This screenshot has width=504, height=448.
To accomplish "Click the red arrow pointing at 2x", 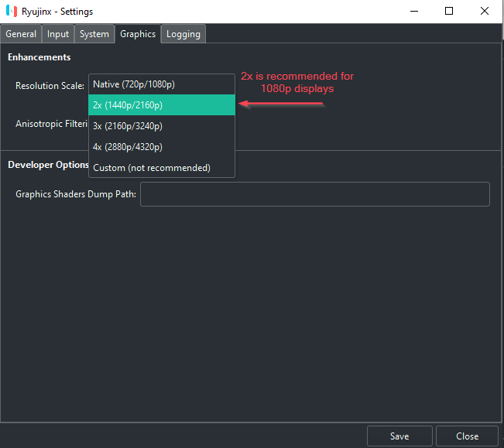I will pyautogui.click(x=279, y=104).
